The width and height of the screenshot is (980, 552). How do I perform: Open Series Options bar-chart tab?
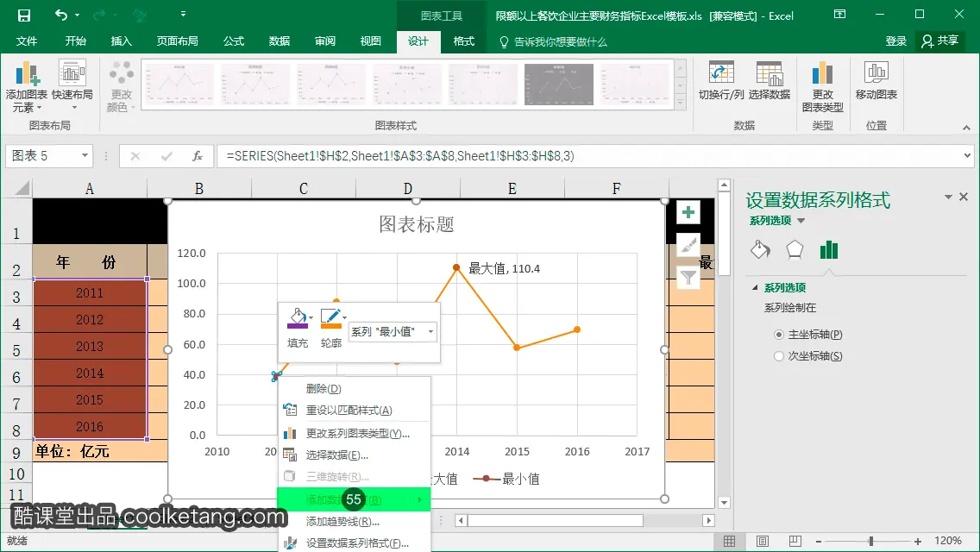point(829,249)
